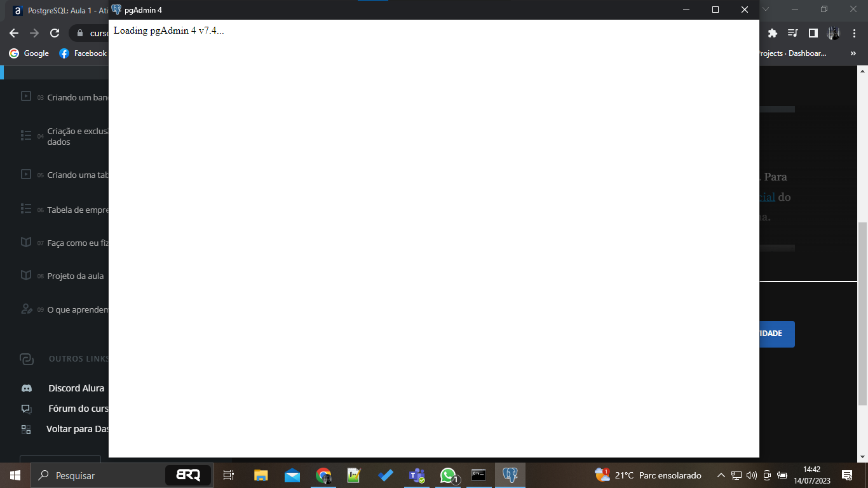Open lesson 04 'Criação e exclus...' in sidebar

[65, 137]
